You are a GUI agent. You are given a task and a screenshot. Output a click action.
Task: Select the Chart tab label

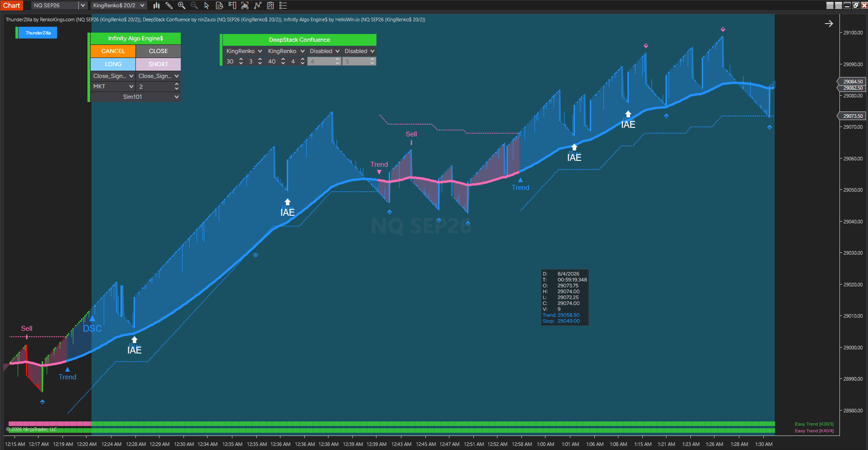point(12,5)
